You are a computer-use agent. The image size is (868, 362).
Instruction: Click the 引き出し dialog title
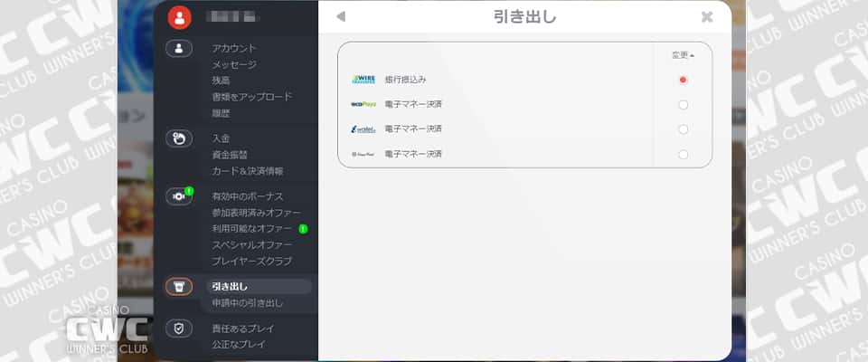click(x=524, y=16)
